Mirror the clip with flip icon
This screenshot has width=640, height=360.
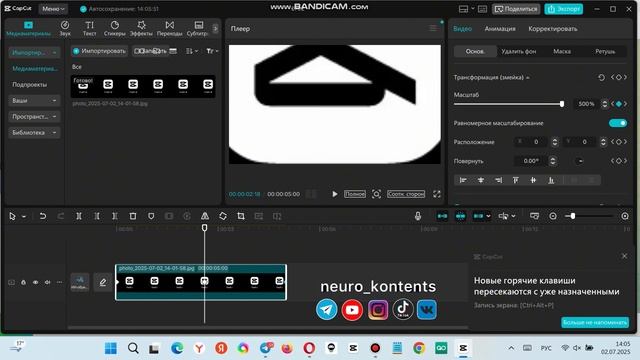click(205, 216)
